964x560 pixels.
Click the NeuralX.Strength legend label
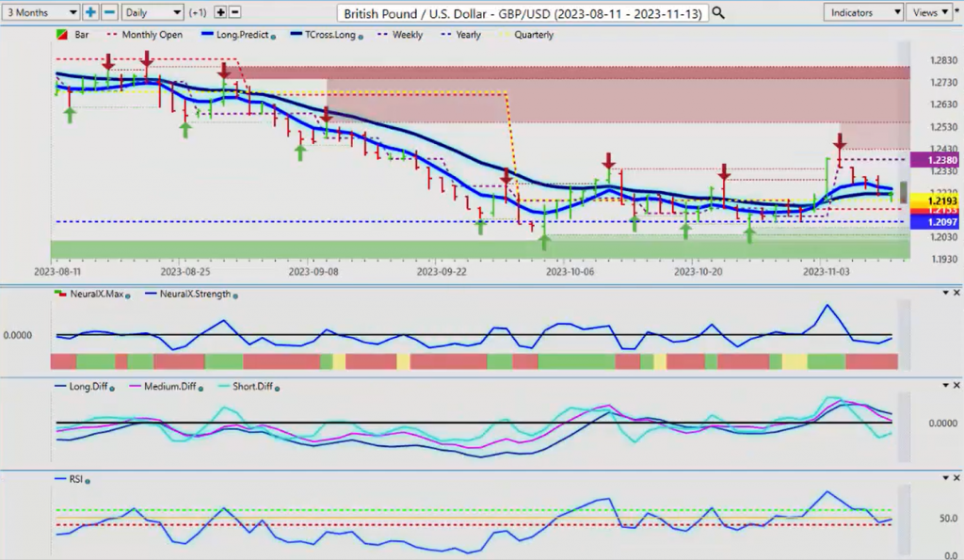(193, 295)
